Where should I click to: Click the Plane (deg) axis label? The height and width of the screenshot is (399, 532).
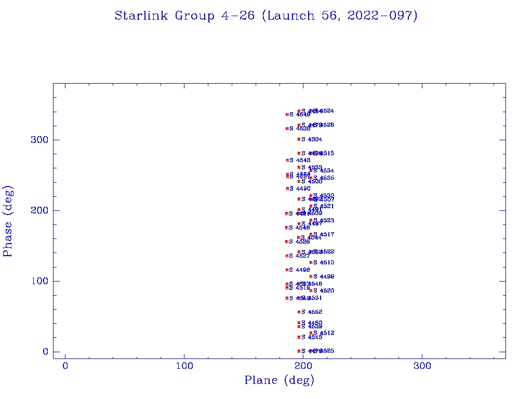pos(280,380)
